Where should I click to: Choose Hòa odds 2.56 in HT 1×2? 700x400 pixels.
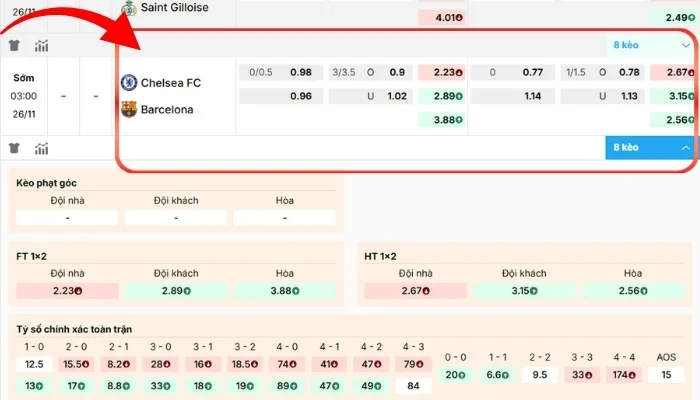coord(632,290)
